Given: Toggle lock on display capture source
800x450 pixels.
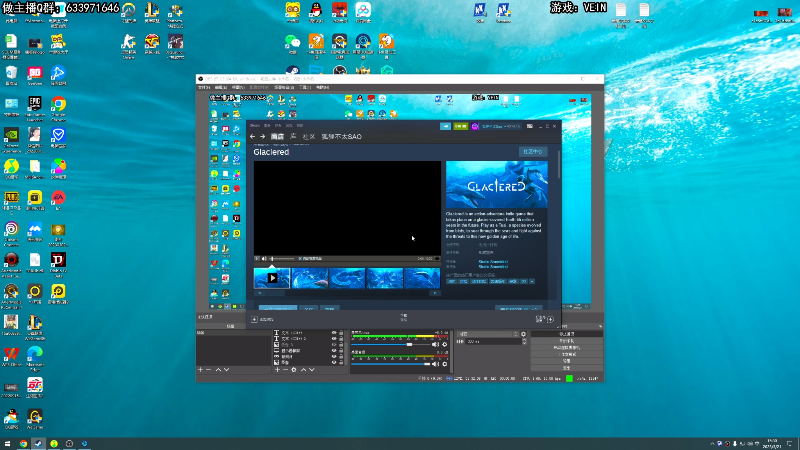Looking at the screenshot, I should pyautogui.click(x=341, y=351).
